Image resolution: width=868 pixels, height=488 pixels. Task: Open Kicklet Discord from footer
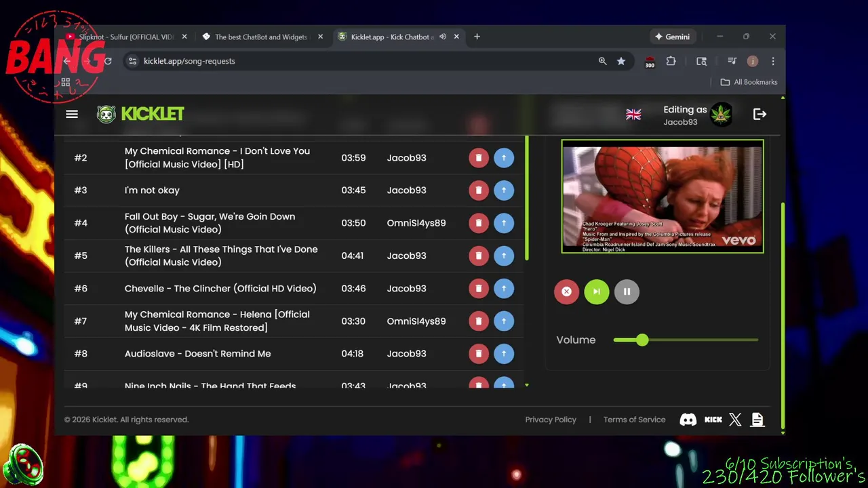688,420
